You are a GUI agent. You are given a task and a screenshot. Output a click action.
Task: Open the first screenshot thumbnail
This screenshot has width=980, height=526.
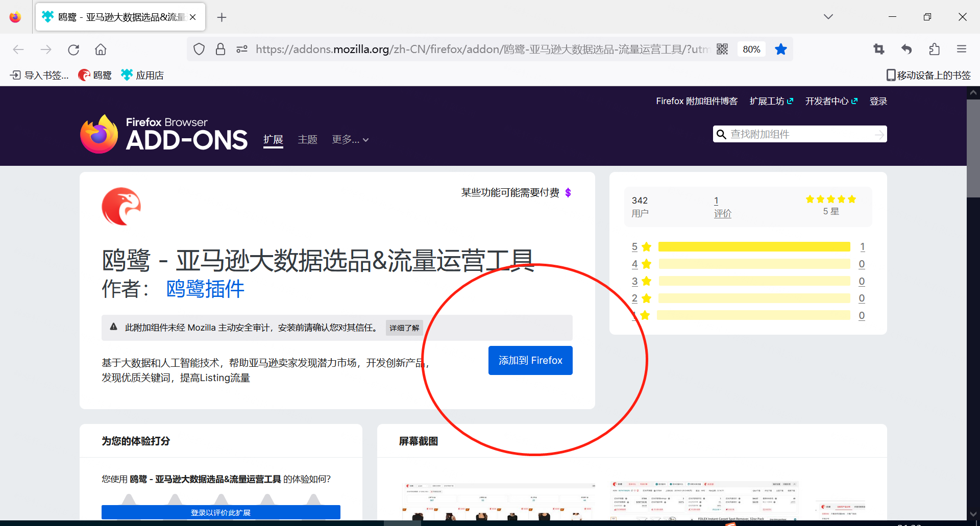(499, 502)
